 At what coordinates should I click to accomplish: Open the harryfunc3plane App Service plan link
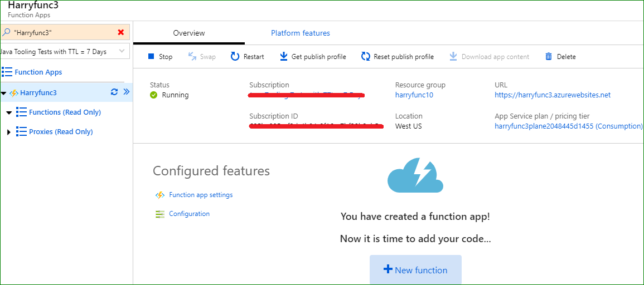click(568, 126)
